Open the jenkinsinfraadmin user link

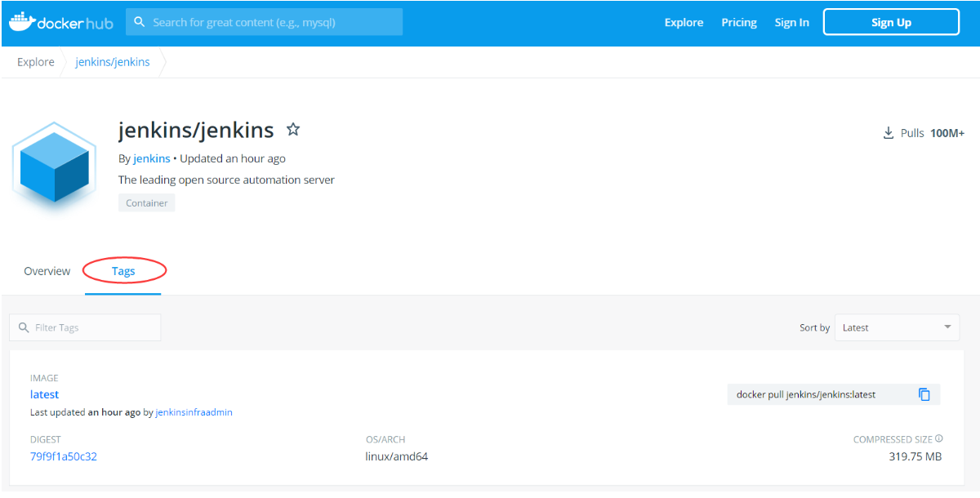(x=194, y=412)
